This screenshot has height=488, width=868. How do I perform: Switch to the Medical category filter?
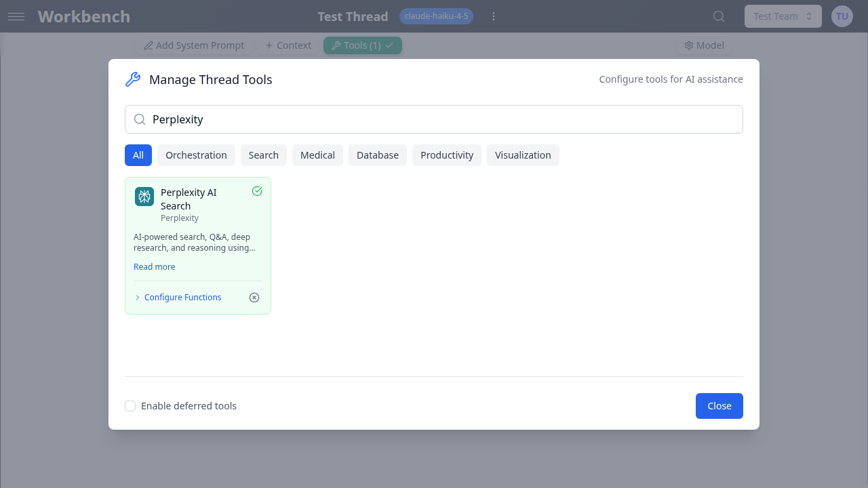[x=317, y=155]
